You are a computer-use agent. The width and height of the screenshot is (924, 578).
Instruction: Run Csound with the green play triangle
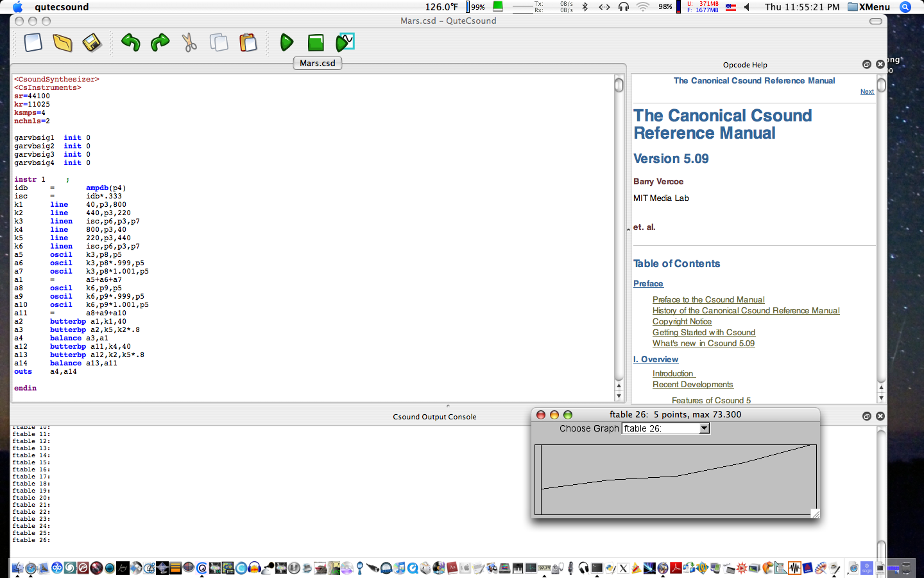tap(287, 43)
